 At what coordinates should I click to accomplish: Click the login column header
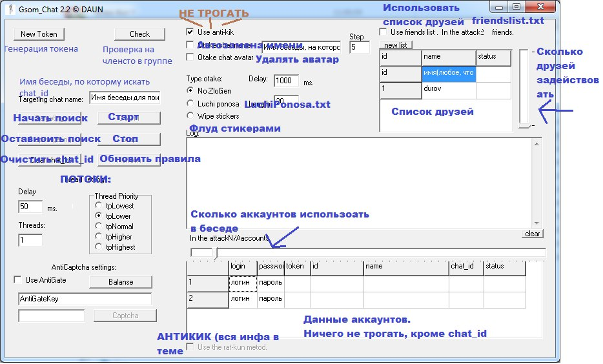pos(243,268)
